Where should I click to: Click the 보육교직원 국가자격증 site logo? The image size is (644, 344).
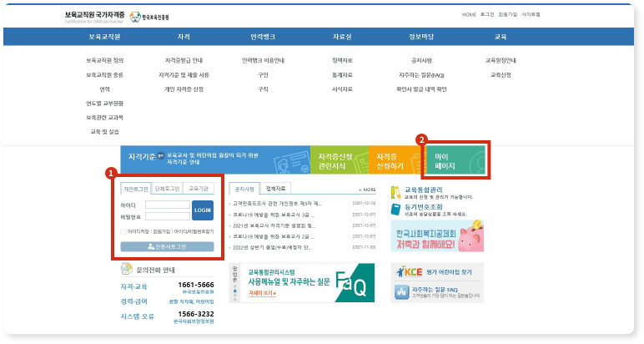click(94, 17)
